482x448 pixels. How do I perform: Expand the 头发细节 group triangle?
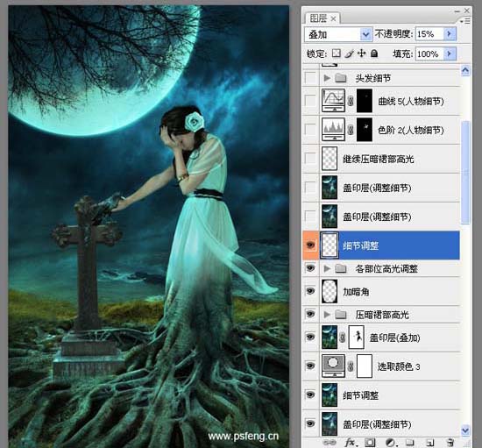327,78
